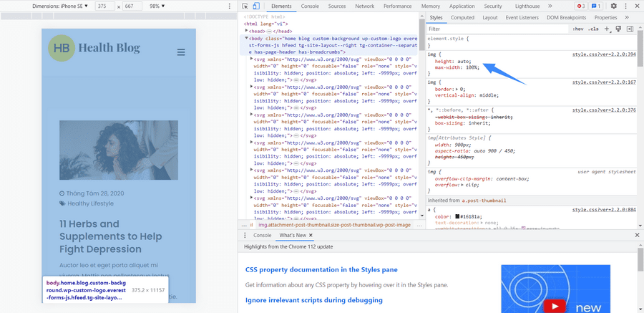
Task: Show more DevTools tabs chevron after Lighthouse
Action: click(x=550, y=6)
